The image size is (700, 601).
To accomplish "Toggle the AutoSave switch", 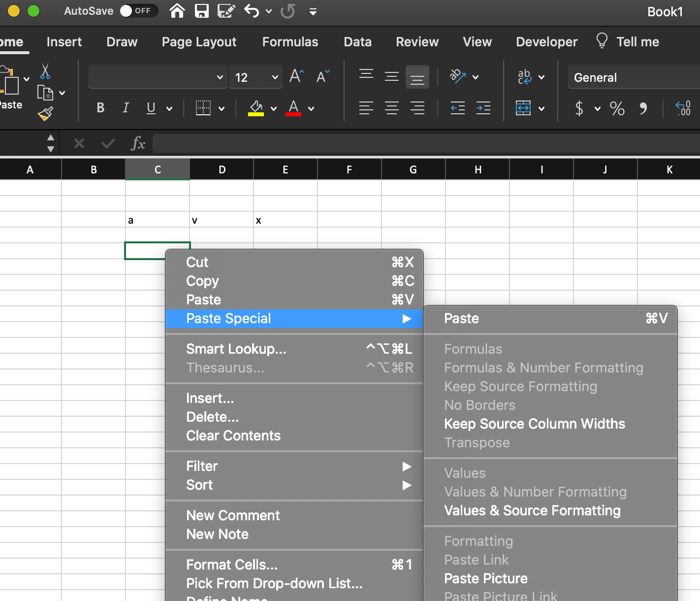I will [139, 11].
